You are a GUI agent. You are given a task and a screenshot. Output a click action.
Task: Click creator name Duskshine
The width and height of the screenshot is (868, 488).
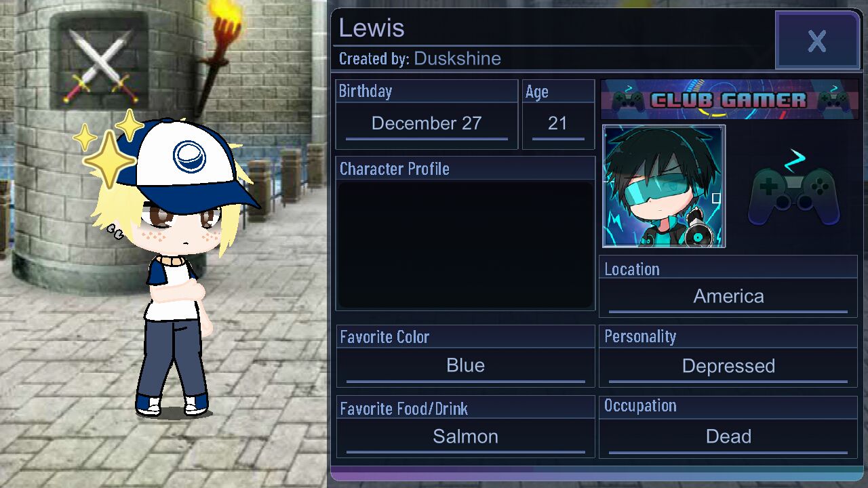click(458, 58)
